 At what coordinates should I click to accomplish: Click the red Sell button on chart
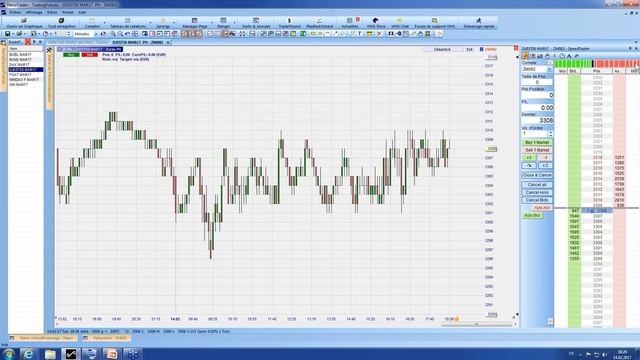coord(89,55)
